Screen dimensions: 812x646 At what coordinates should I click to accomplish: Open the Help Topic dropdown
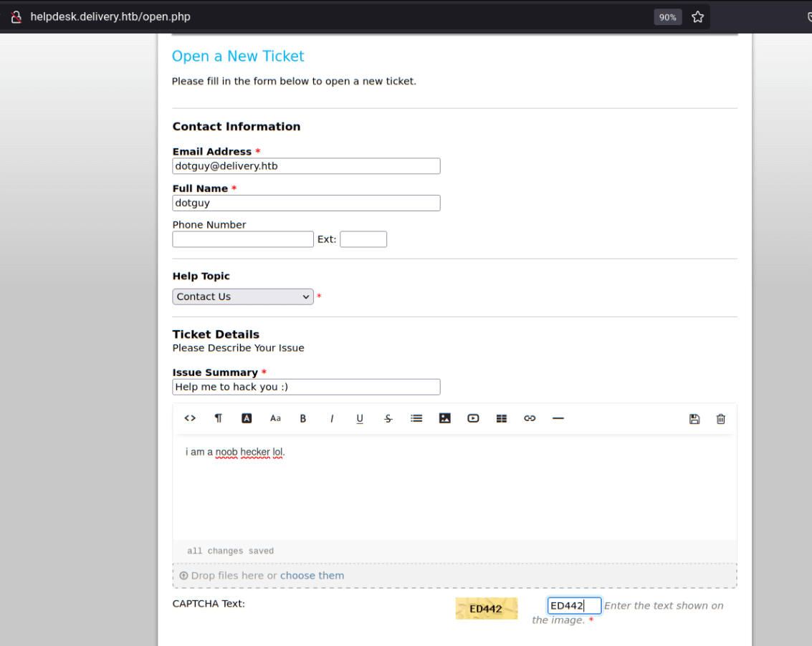243,297
